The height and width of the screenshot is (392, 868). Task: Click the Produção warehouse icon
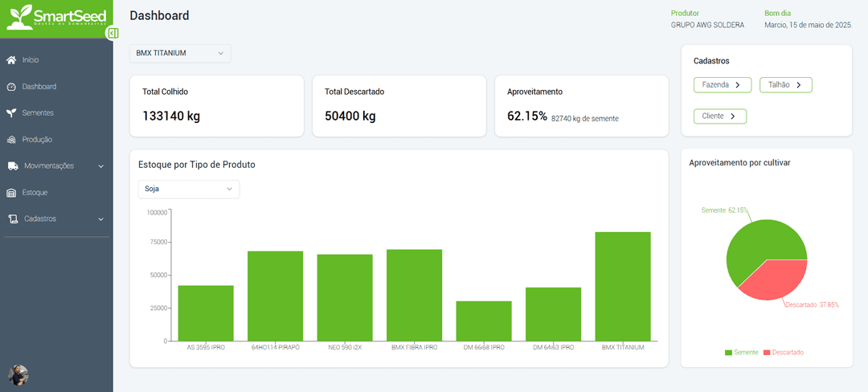[11, 140]
